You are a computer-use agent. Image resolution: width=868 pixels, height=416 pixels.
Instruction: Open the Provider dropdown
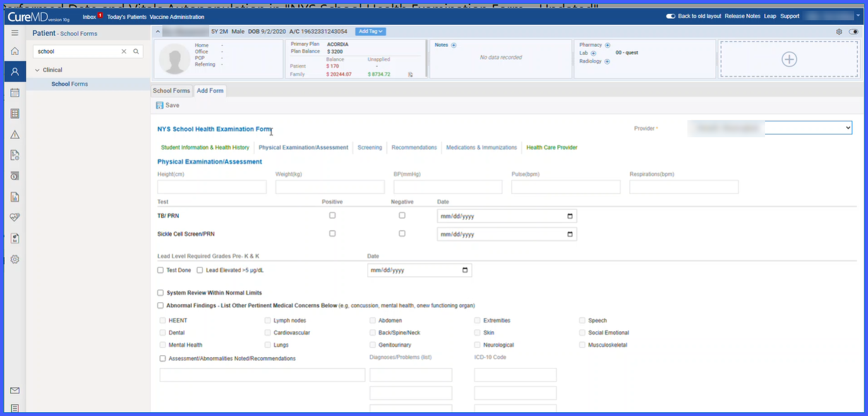(769, 128)
